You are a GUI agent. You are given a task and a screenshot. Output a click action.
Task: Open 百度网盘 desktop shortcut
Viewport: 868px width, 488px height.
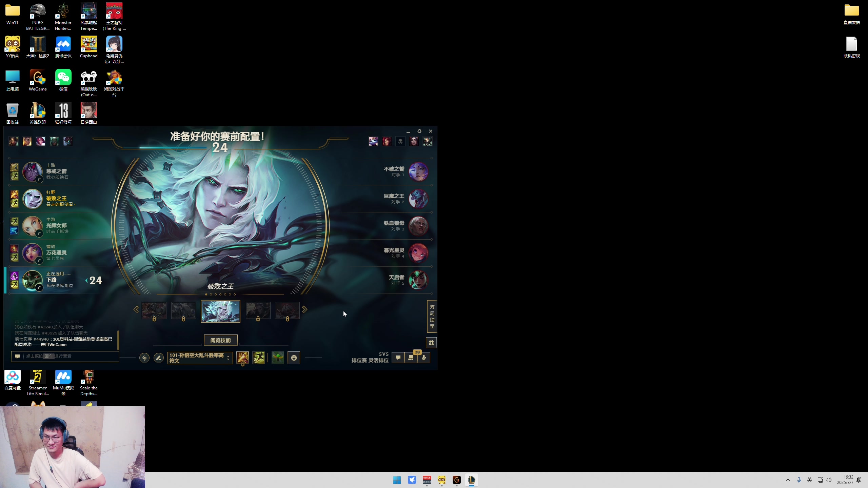pyautogui.click(x=13, y=380)
